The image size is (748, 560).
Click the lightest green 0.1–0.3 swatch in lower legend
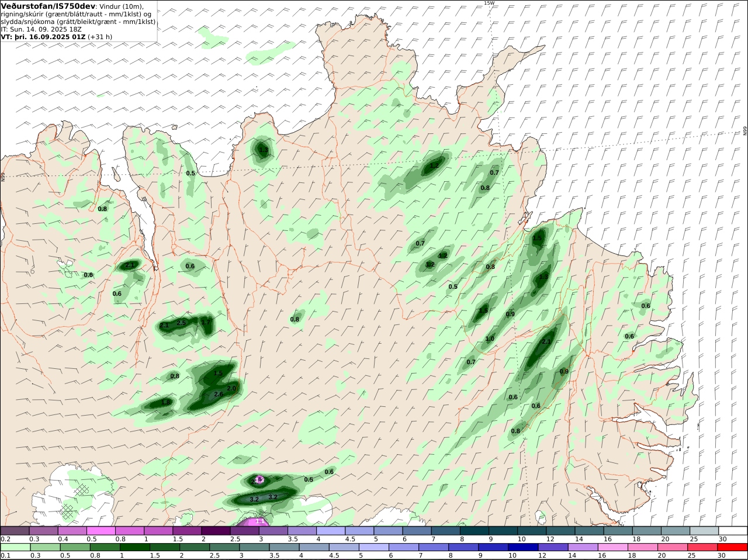pyautogui.click(x=15, y=547)
